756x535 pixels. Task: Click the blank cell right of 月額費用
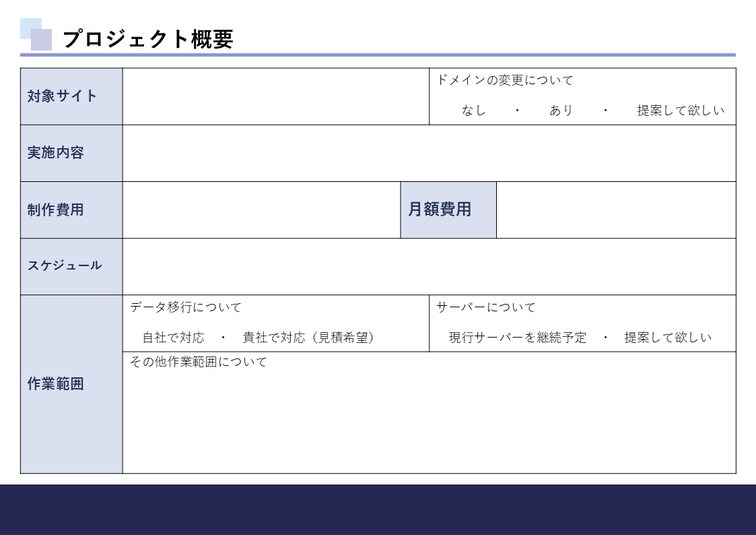point(615,210)
